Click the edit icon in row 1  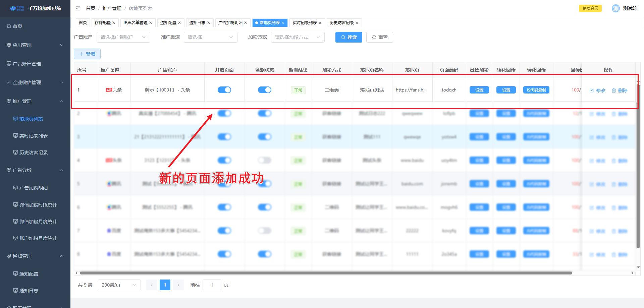592,90
